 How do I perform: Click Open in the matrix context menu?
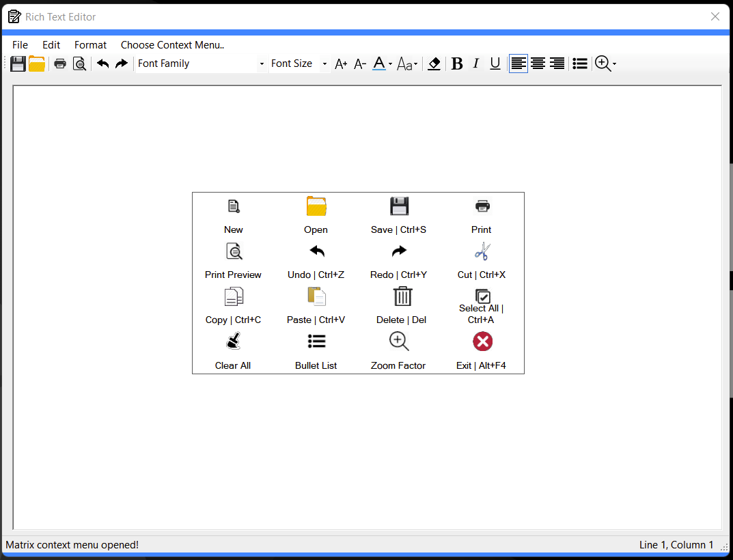(x=316, y=216)
